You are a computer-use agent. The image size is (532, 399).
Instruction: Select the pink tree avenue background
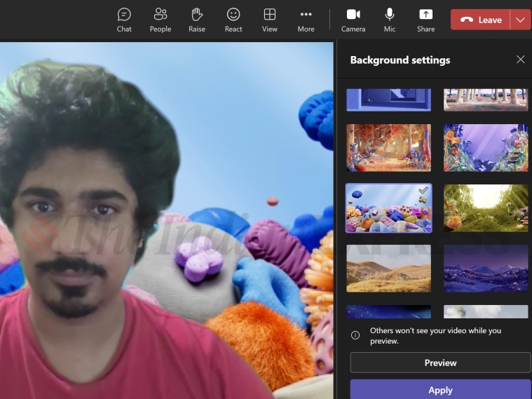tap(486, 100)
